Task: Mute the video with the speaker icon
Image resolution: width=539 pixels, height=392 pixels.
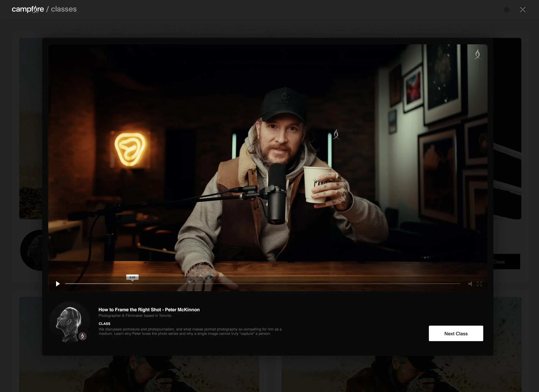Action: click(470, 284)
